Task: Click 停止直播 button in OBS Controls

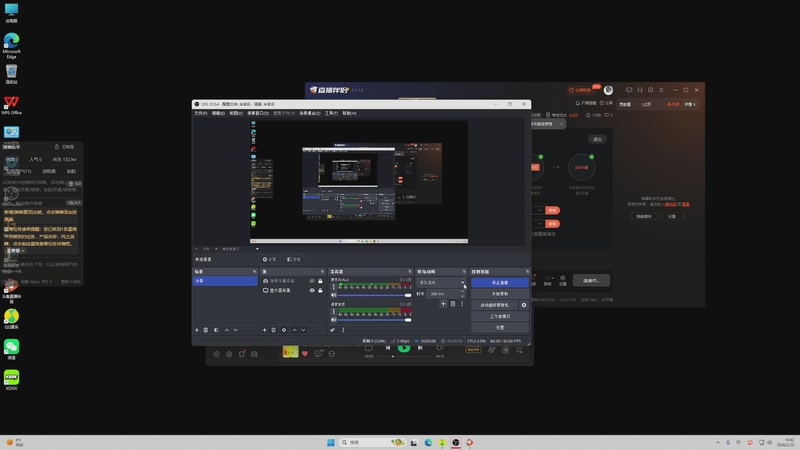Action: pyautogui.click(x=500, y=283)
